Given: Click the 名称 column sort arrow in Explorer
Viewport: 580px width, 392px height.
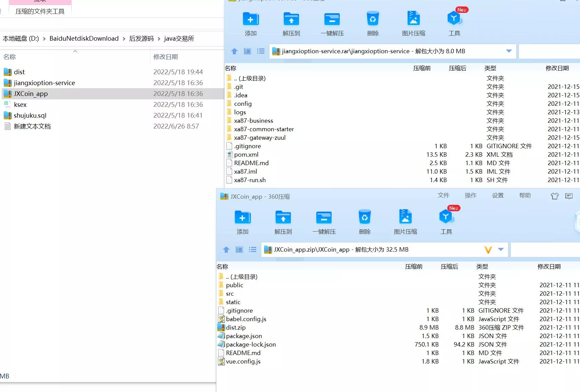Looking at the screenshot, I should pyautogui.click(x=75, y=52).
